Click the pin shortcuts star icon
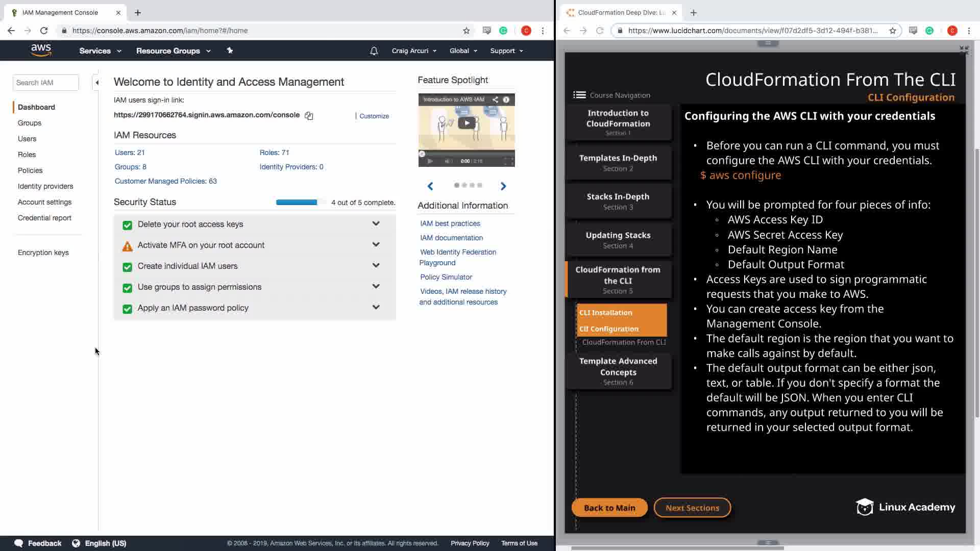 tap(230, 51)
